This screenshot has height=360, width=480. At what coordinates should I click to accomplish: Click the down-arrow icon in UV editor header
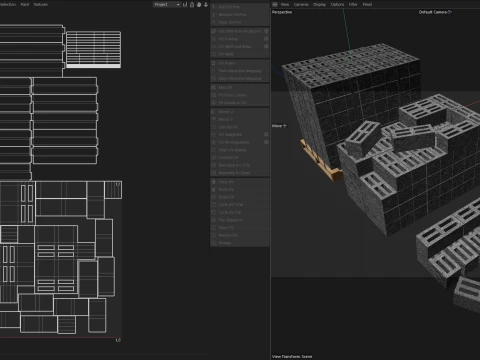click(x=206, y=4)
